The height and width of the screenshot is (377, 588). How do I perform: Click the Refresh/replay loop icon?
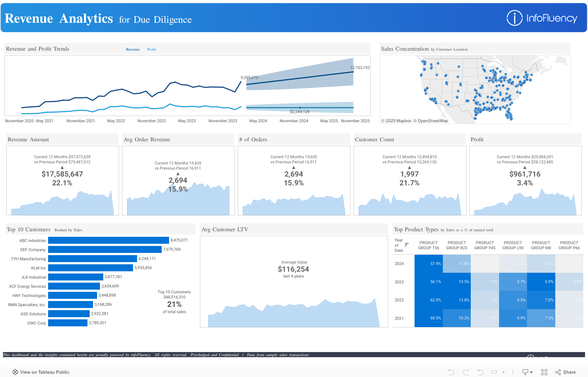494,372
